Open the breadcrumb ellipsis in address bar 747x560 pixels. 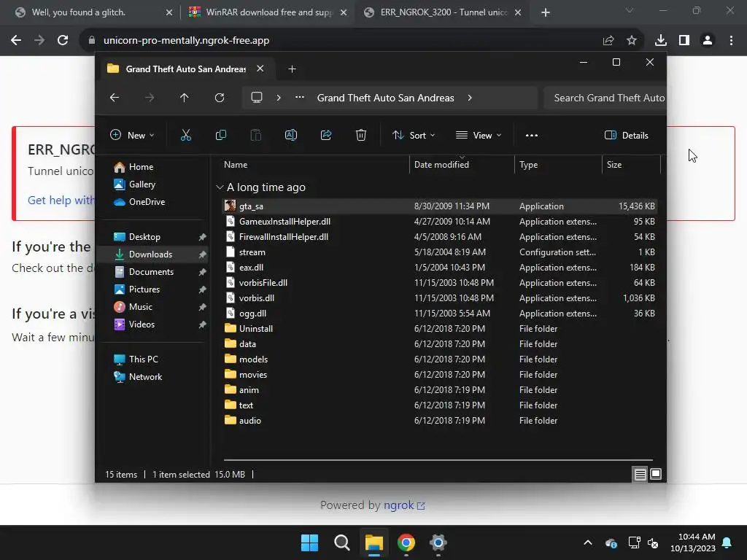300,98
